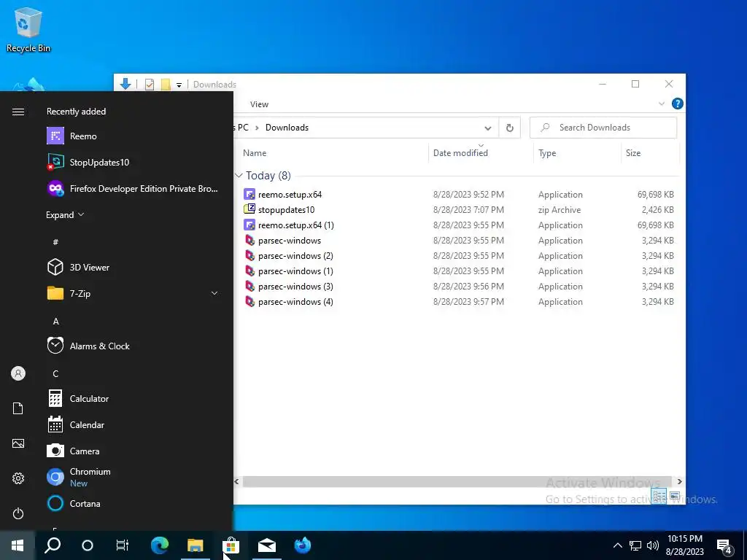Open network icon in system tray
Viewport: 747px width, 560px height.
click(x=635, y=545)
